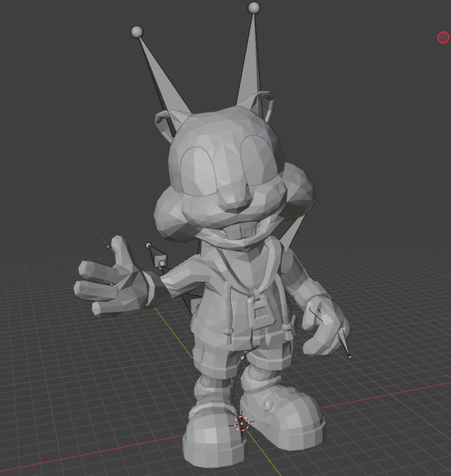
Task: Select the tip sphere of the shorter ear bone
Action: coord(137,32)
